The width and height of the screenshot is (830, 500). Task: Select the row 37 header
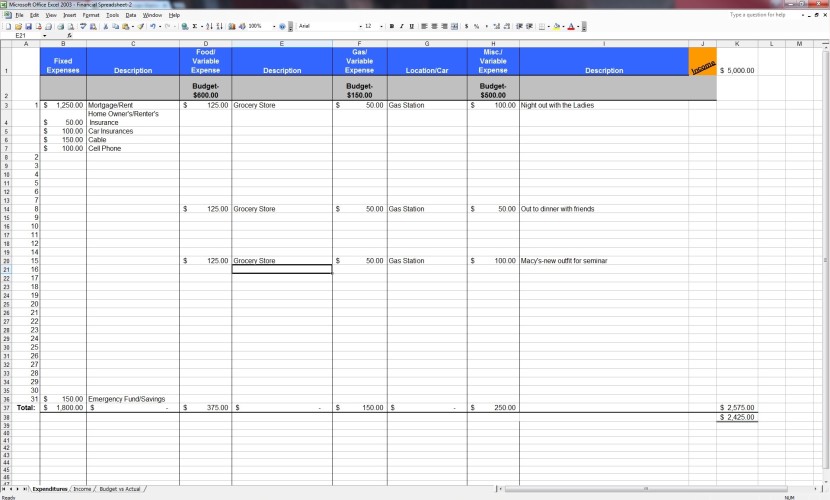6,408
